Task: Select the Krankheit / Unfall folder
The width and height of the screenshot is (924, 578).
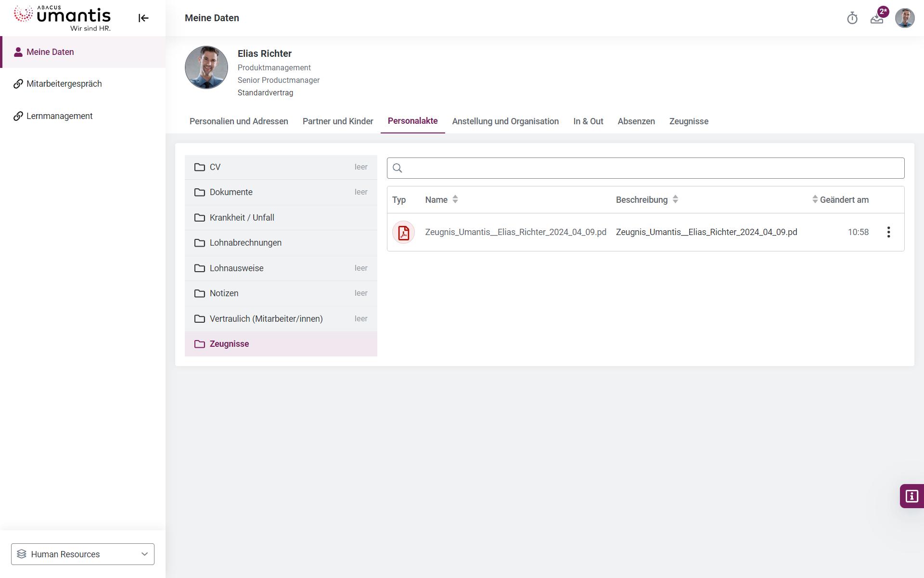Action: coord(242,218)
